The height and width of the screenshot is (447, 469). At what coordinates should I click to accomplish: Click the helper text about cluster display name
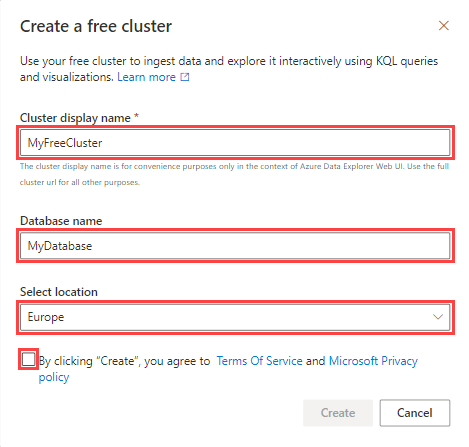234,174
